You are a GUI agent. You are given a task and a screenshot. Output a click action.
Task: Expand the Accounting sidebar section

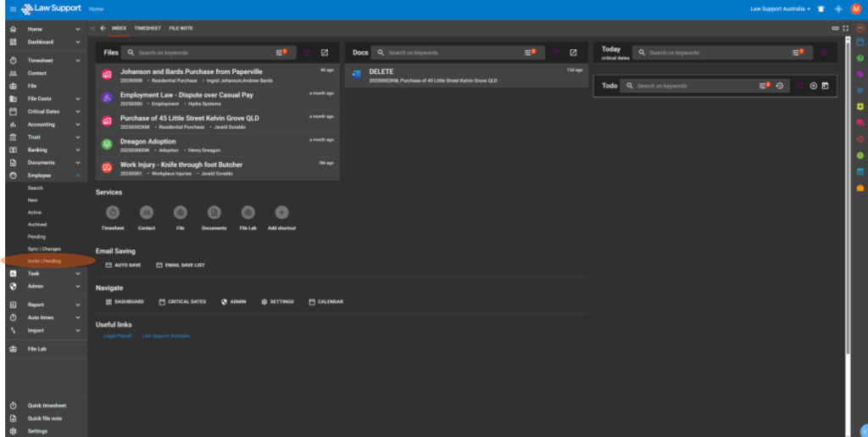78,124
